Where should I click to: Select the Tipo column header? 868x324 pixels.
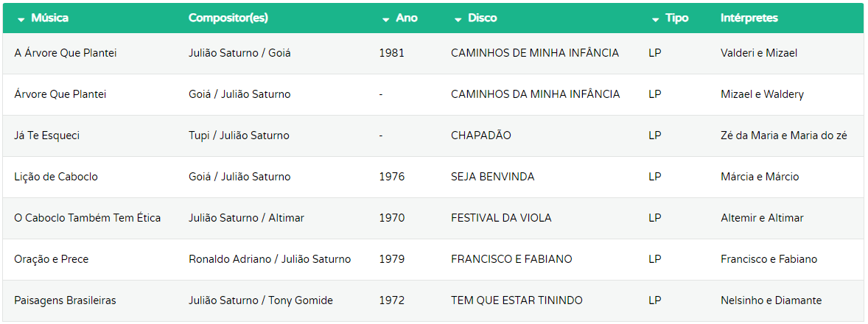pos(677,18)
